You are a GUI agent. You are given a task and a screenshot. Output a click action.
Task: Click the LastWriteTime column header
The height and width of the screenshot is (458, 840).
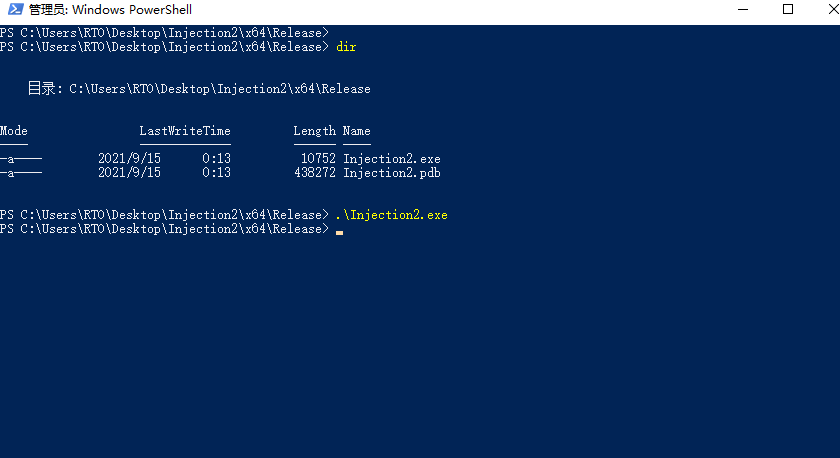(x=185, y=131)
